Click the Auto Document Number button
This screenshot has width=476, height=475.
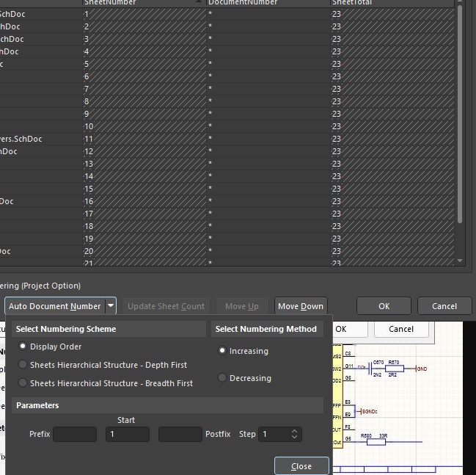pos(55,306)
